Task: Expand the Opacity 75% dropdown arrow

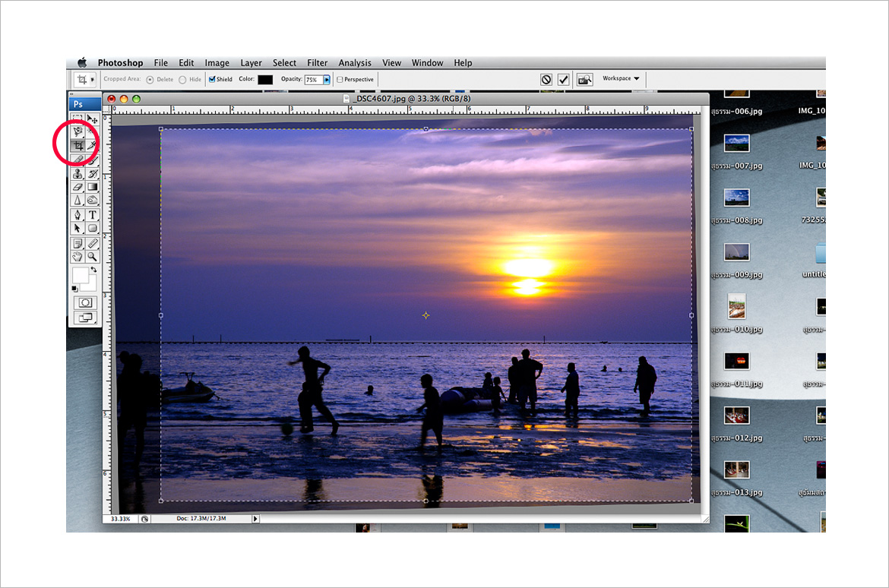Action: coord(327,79)
